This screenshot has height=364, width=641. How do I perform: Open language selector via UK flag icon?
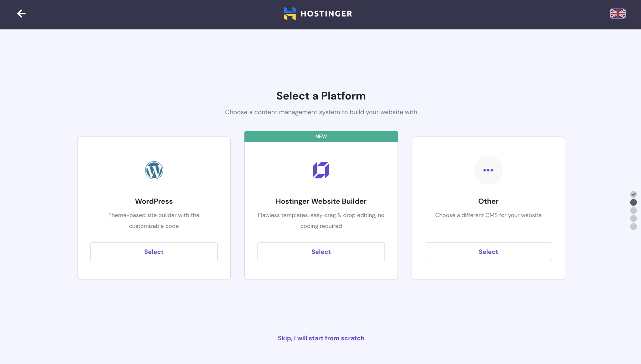click(x=618, y=13)
